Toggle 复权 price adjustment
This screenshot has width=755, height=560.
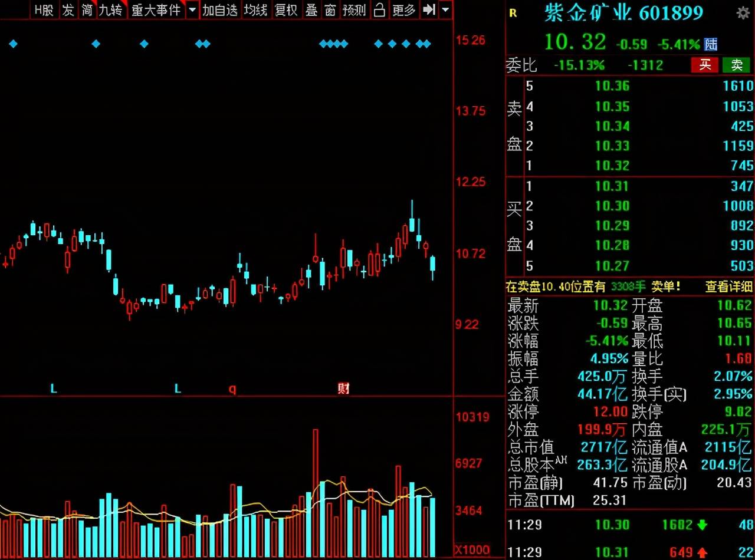tap(286, 10)
